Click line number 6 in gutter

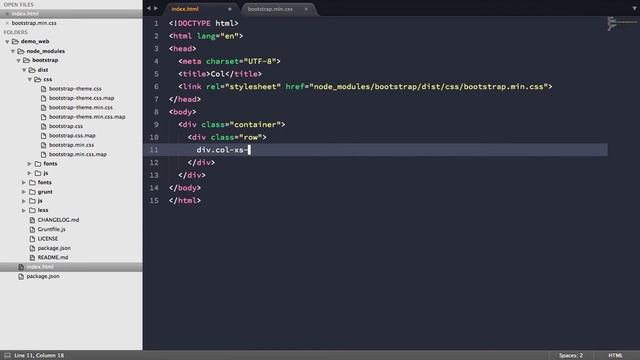tap(156, 87)
